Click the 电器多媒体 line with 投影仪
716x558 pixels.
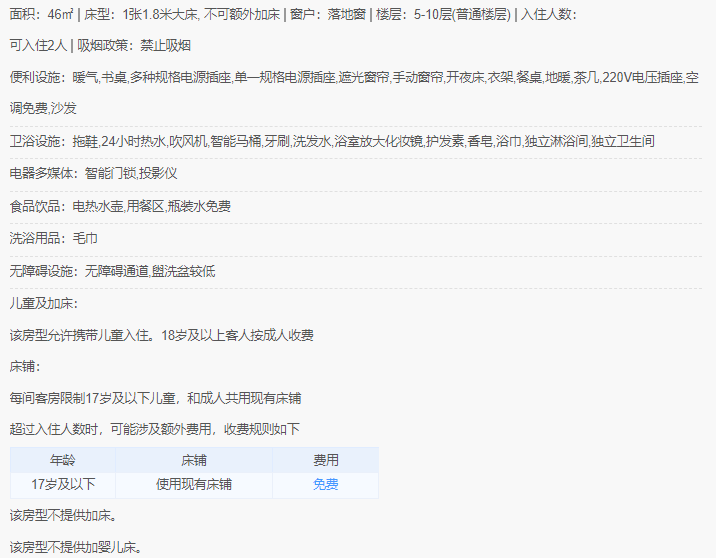(x=93, y=174)
